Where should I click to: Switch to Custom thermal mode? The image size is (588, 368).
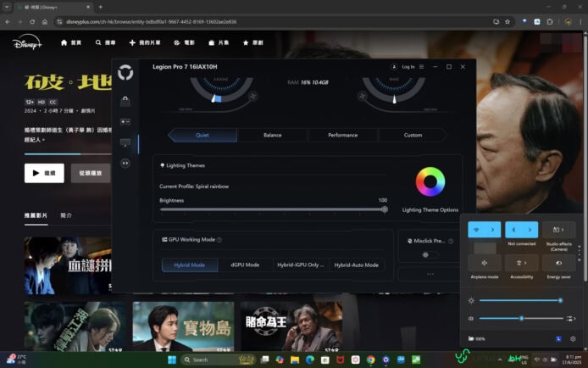tap(413, 135)
